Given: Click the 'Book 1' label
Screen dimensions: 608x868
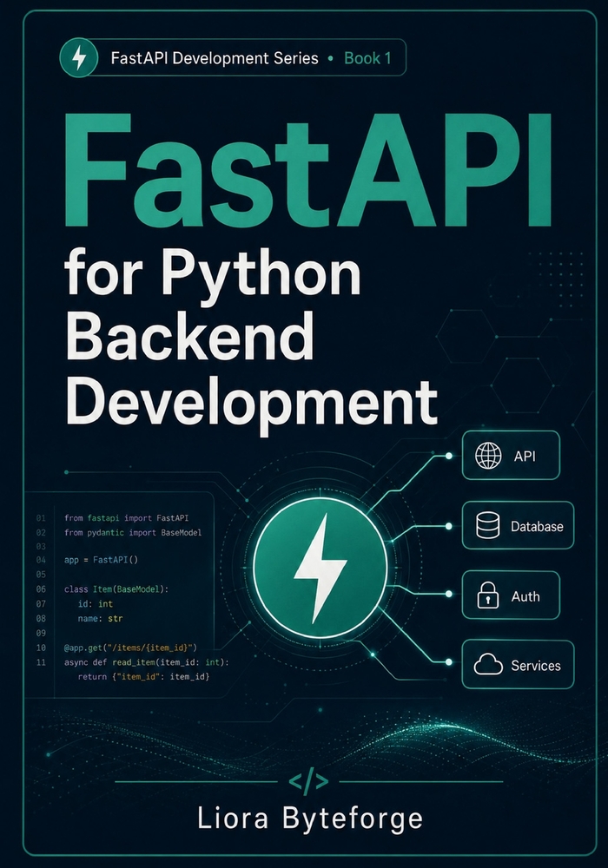Looking at the screenshot, I should point(367,58).
